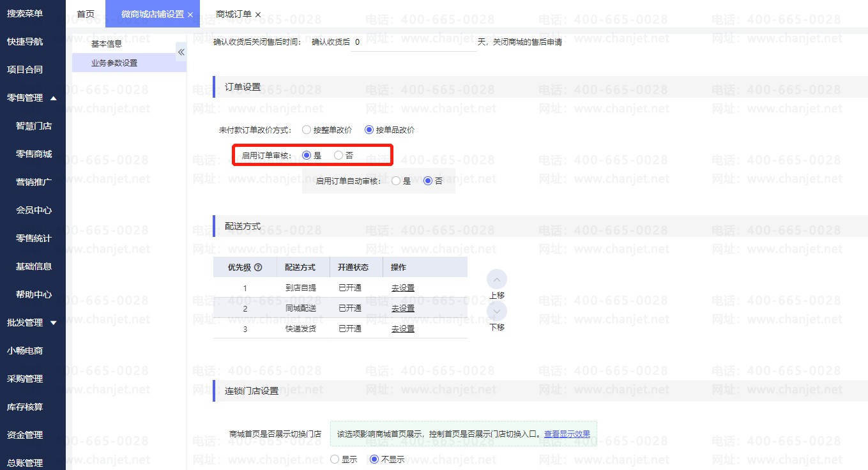Set 启用订单审核 to 是
Screen dimensions: 868x470
pyautogui.click(x=307, y=155)
